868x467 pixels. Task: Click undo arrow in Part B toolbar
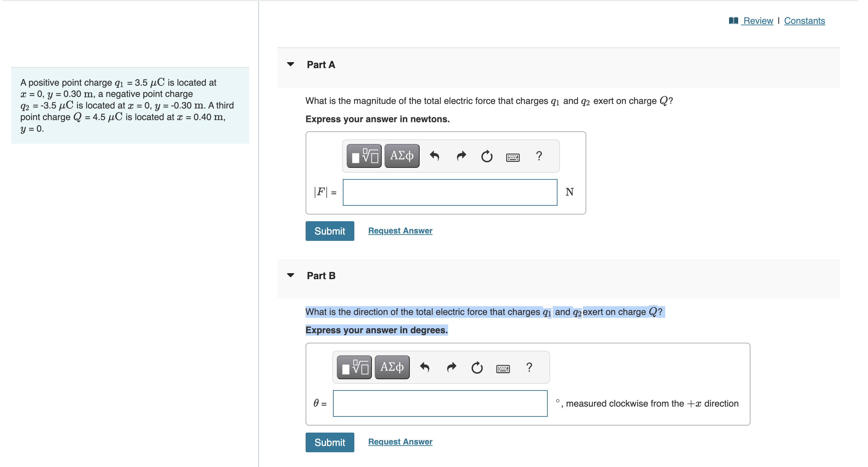pyautogui.click(x=425, y=367)
